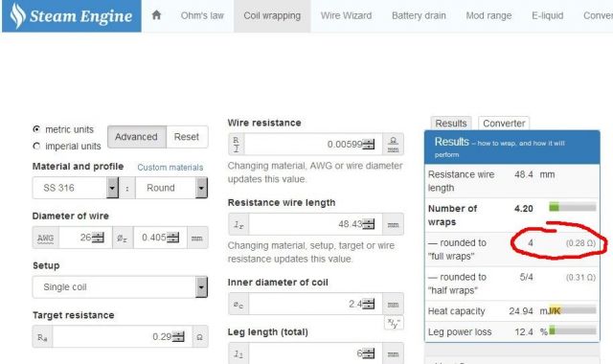613x364 pixels.
Task: Click the coil diameter symbol icon
Action: [238, 305]
